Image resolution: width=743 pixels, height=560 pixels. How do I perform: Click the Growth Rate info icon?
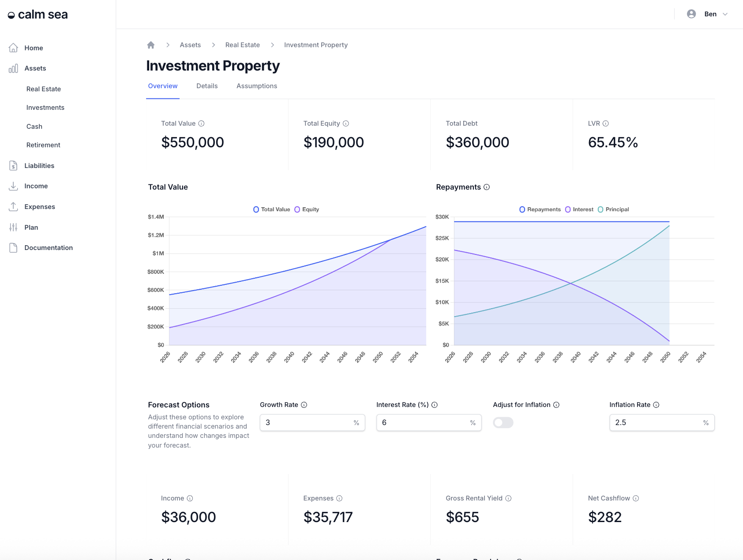click(304, 405)
